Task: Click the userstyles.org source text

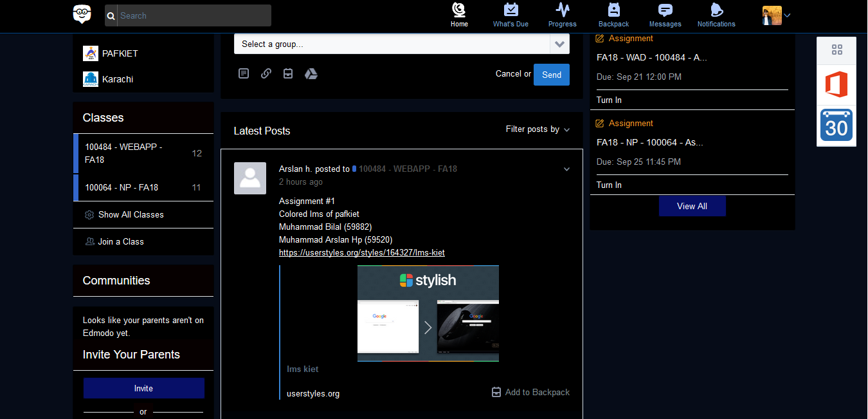Action: 313,394
